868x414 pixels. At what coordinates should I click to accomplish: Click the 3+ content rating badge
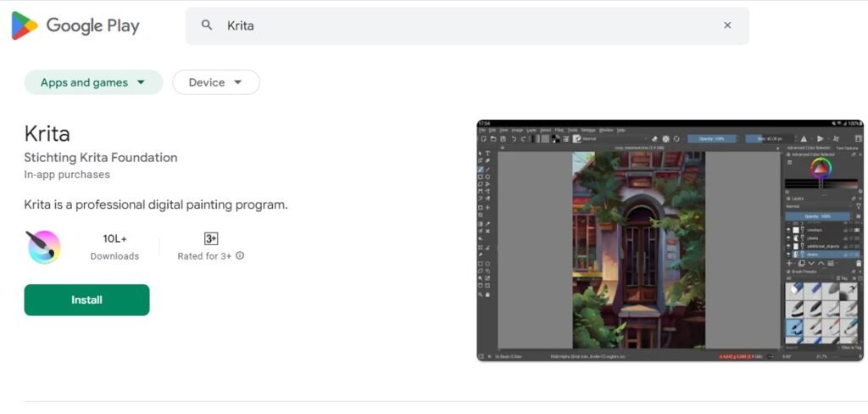coord(211,239)
